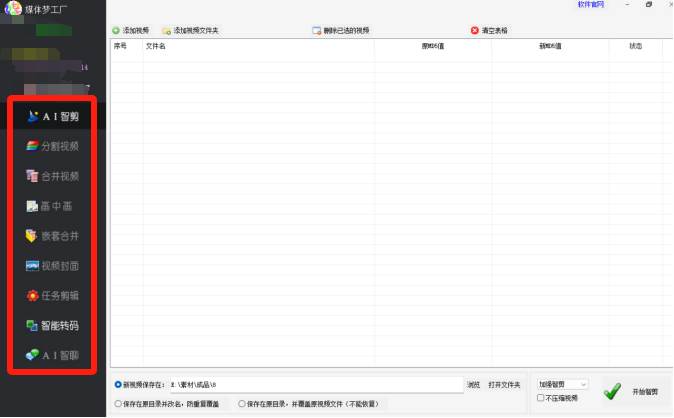This screenshot has height=418, width=674.
Task: Switch to 智能转码 (smart transcoding) in the sidebar
Action: coord(52,326)
